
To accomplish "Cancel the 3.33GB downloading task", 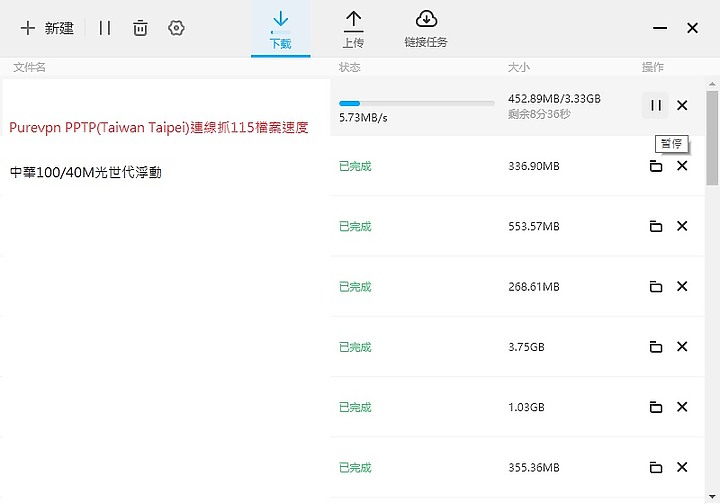I will [x=682, y=106].
